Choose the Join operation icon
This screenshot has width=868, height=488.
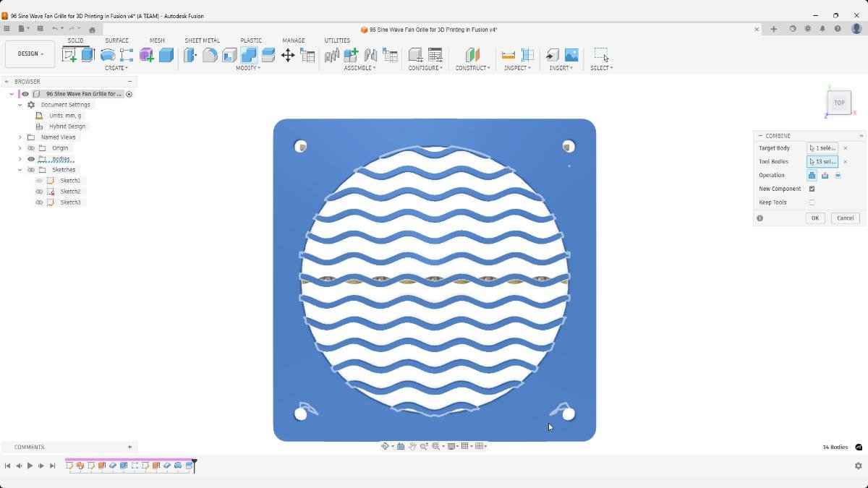(x=812, y=176)
